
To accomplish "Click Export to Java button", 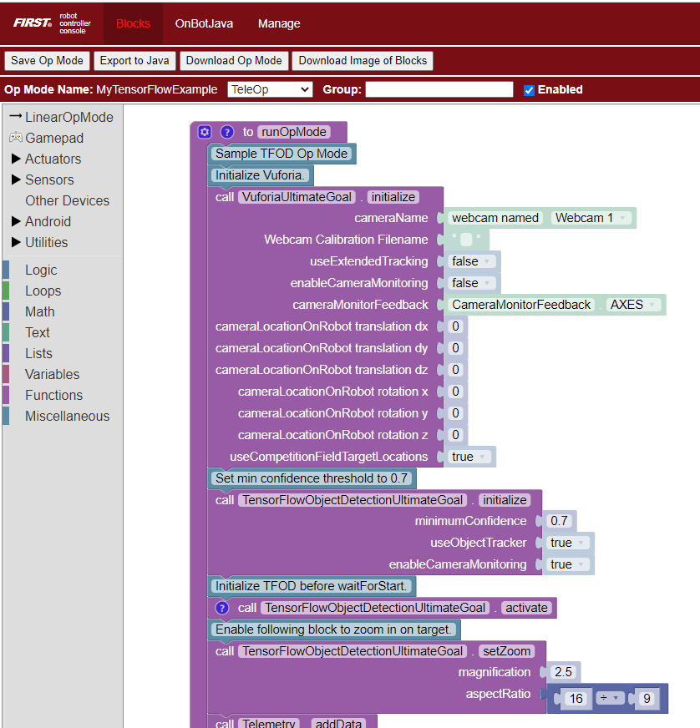I will pos(134,60).
